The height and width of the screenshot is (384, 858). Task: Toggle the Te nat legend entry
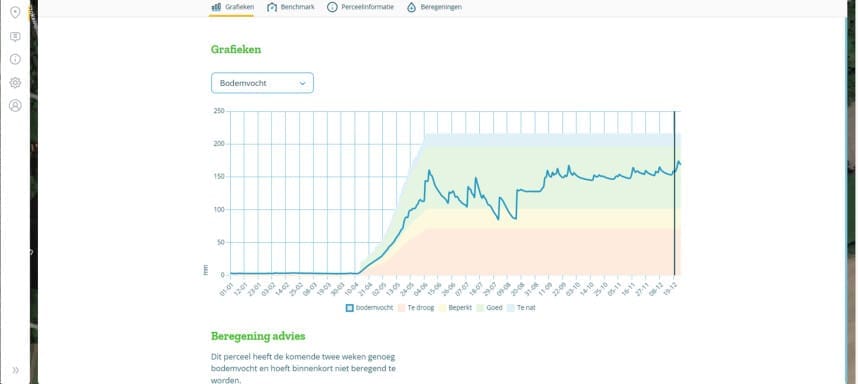tap(522, 307)
